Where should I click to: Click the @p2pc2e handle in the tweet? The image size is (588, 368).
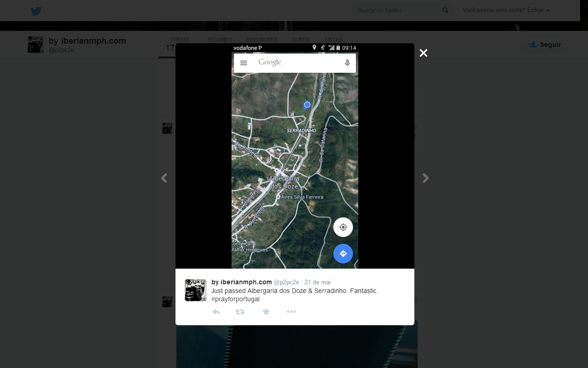pyautogui.click(x=286, y=282)
